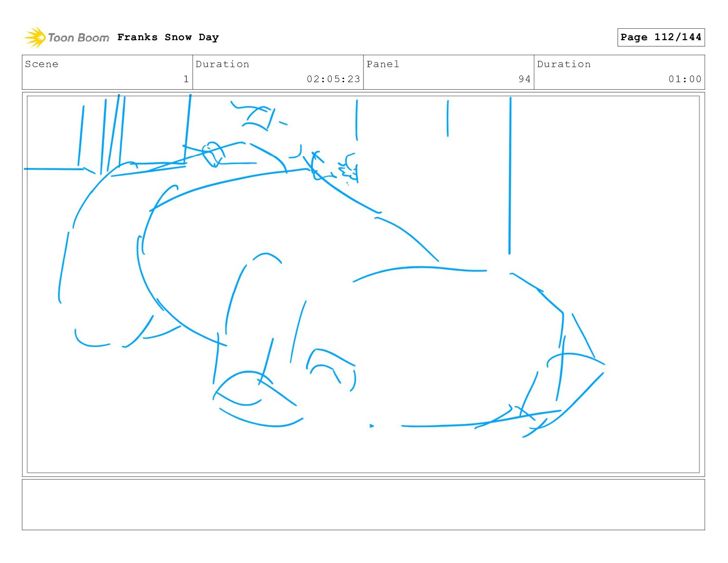Click the empty notes box below the sketch
This screenshot has width=728, height=563.
click(x=363, y=505)
